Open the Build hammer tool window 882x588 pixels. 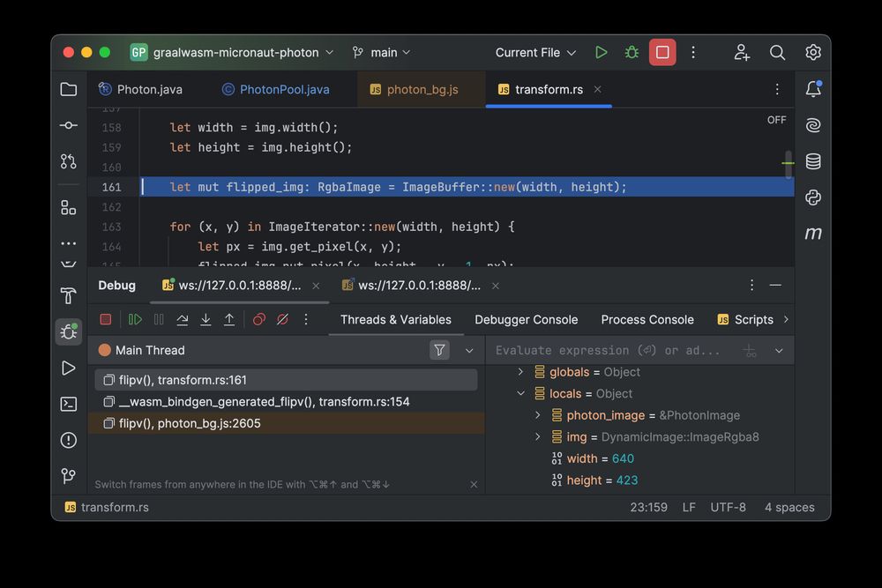pos(69,295)
